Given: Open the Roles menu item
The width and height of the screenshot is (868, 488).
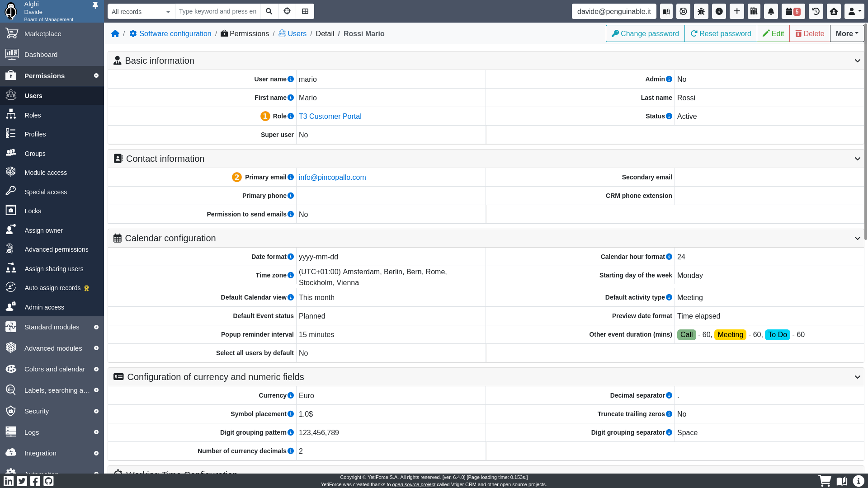Looking at the screenshot, I should click(x=33, y=115).
